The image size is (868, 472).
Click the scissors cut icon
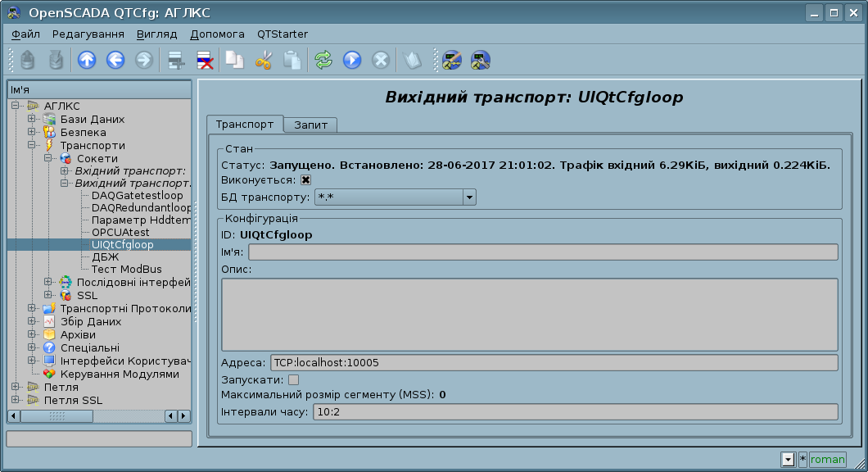pyautogui.click(x=264, y=60)
